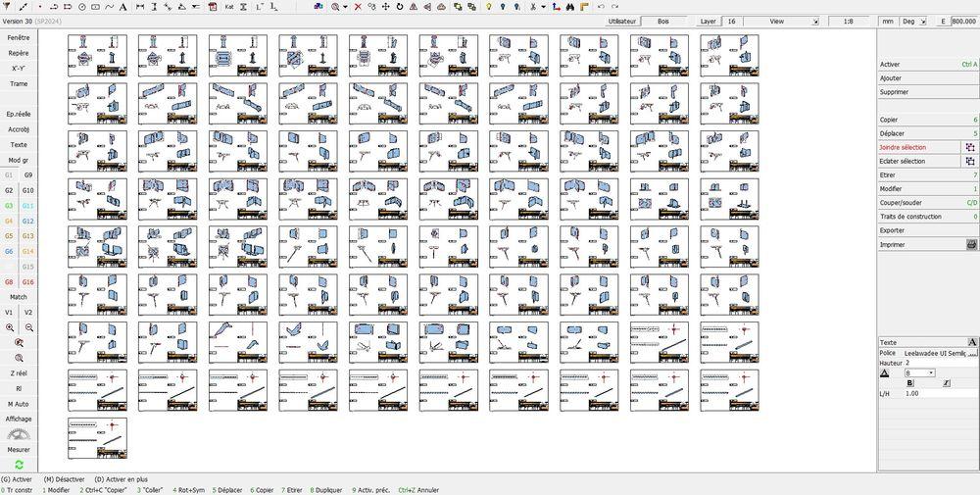980x495 pixels.
Task: Click the text color triangle swatch
Action: [885, 373]
